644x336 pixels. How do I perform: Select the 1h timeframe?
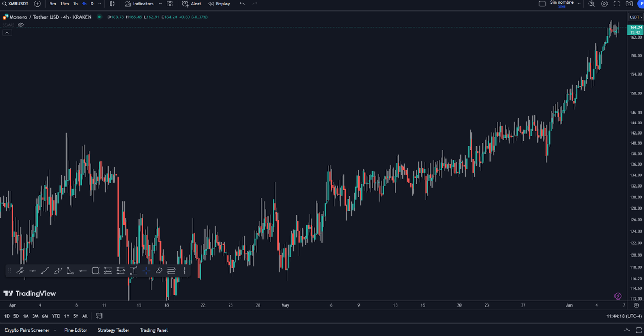coord(75,4)
